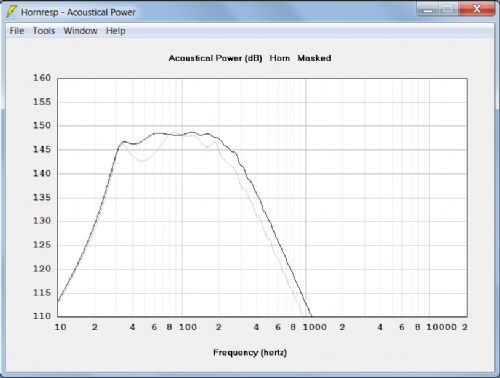This screenshot has height=378, width=500.
Task: Click the 10000 Hz x-axis label
Action: click(x=441, y=327)
